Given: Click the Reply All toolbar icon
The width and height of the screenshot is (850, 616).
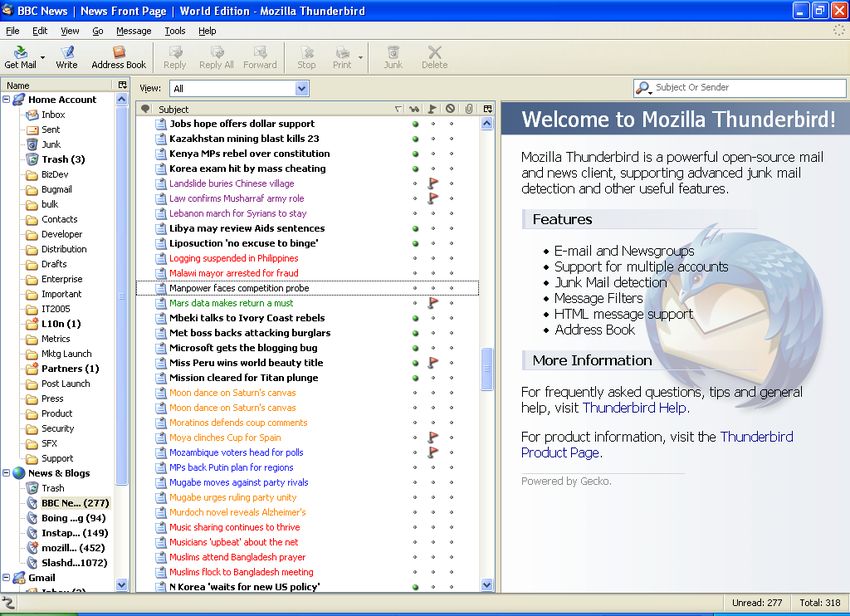Looking at the screenshot, I should [216, 57].
